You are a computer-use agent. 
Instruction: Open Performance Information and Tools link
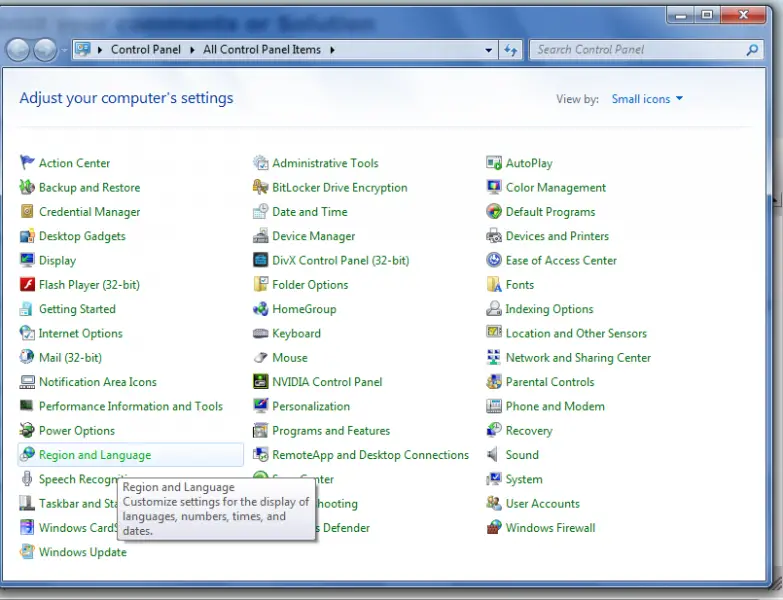click(131, 406)
